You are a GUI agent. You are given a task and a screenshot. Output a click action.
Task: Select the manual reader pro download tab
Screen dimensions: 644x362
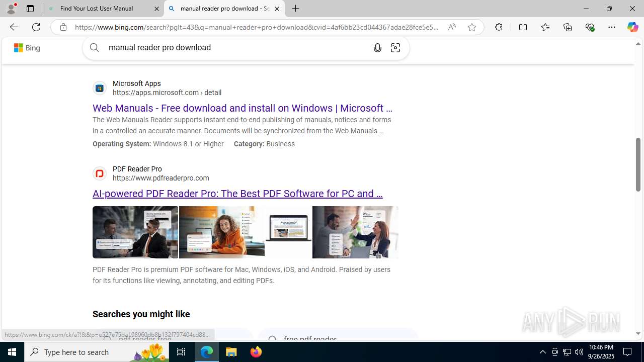(224, 9)
